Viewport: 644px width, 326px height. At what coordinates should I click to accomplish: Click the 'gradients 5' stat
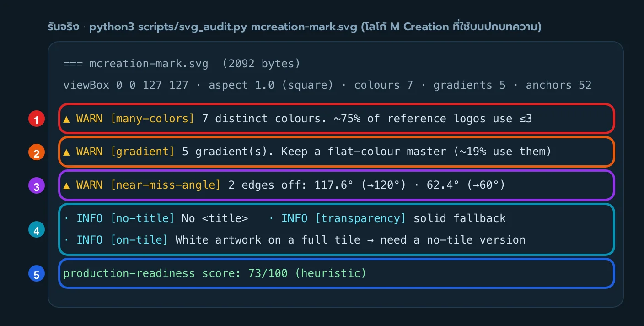point(470,85)
